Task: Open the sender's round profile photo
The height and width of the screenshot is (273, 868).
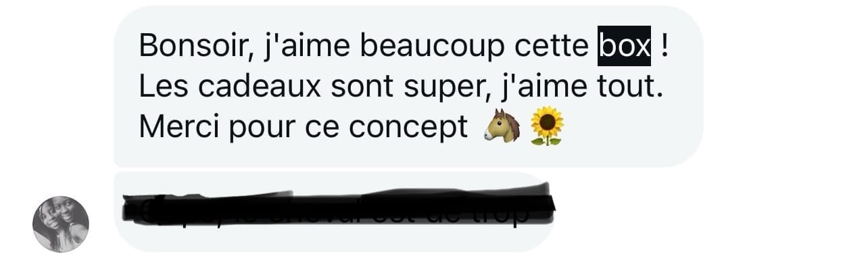Action: tap(61, 224)
